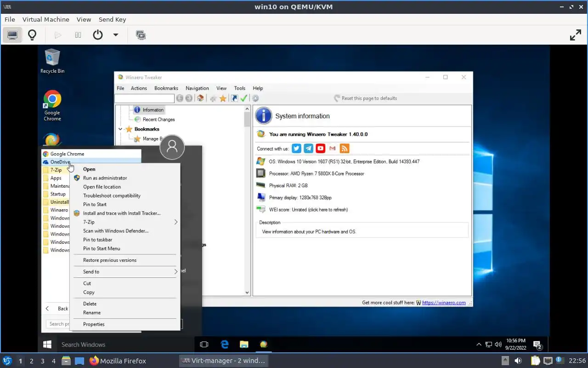Select the Recent Changes tree item

click(154, 120)
